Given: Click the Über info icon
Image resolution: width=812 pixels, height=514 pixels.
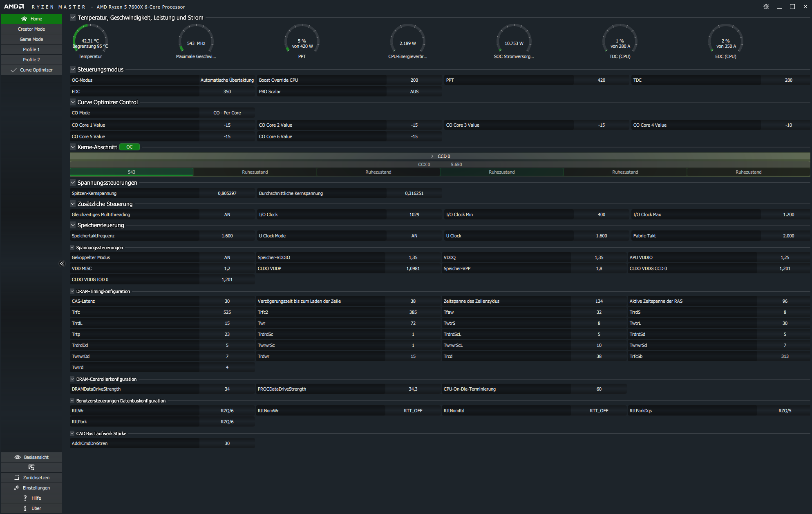Looking at the screenshot, I should point(25,508).
